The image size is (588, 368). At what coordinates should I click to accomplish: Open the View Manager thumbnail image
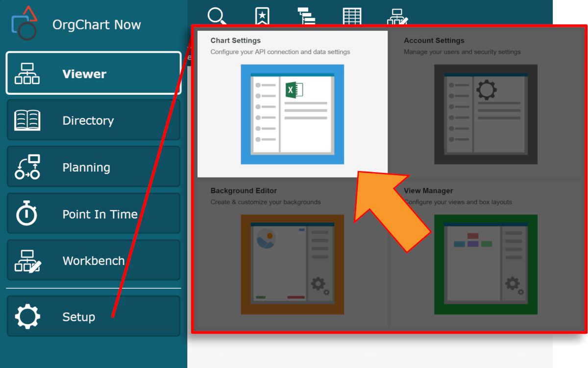486,264
